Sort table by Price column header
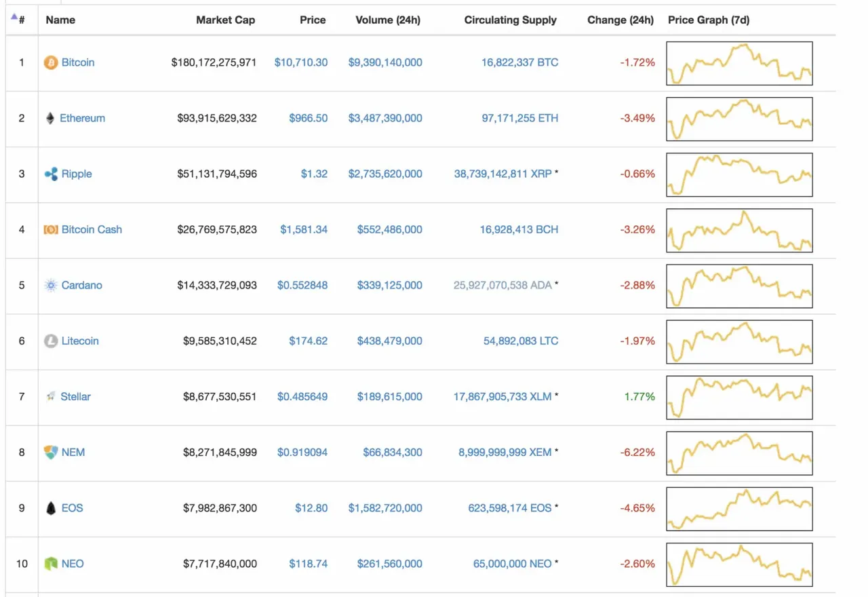Image resolution: width=868 pixels, height=597 pixels. tap(313, 20)
